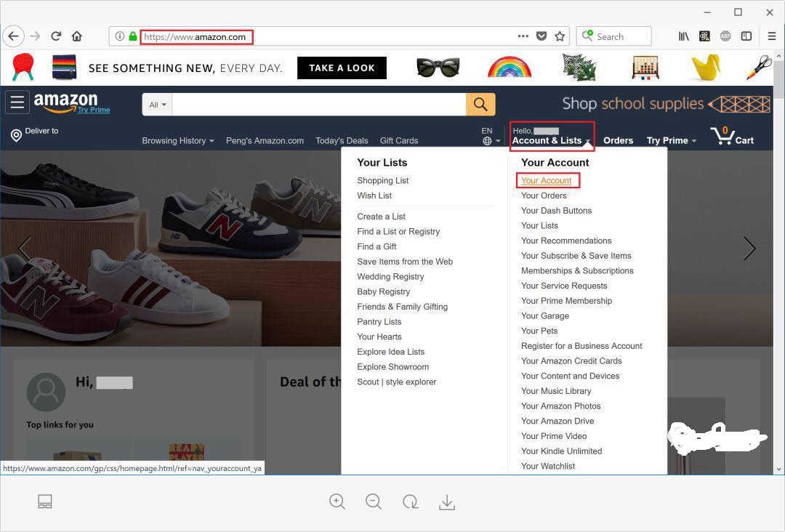The image size is (785, 532).
Task: Click the Shop school supplies banner
Action: 666,104
